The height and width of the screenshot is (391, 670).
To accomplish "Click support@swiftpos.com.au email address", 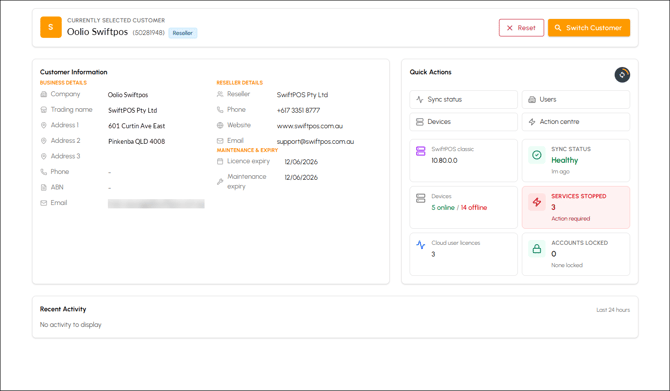I will tap(315, 141).
